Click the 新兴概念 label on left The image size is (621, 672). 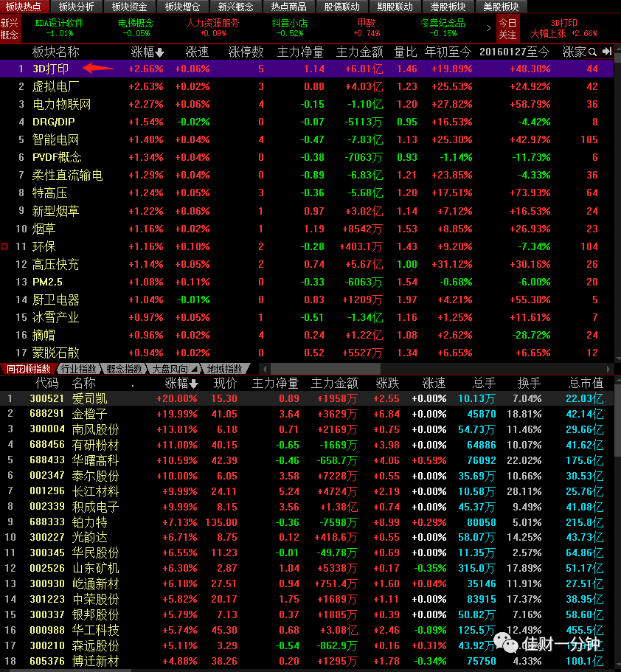(x=10, y=29)
